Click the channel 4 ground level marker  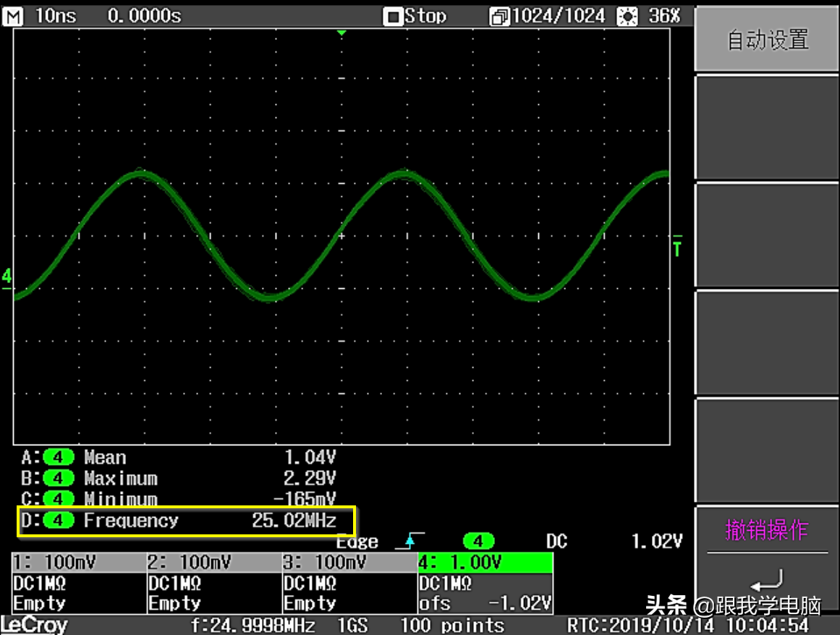pos(7,278)
